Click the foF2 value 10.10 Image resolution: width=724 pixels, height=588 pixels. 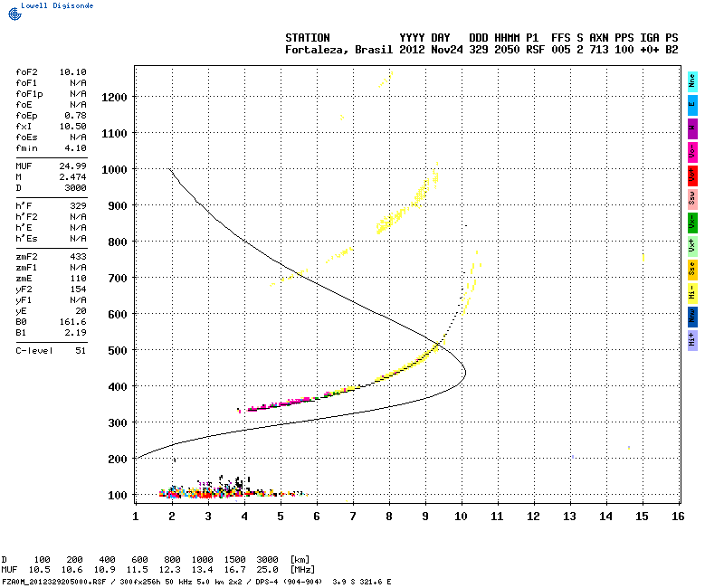[x=73, y=72]
